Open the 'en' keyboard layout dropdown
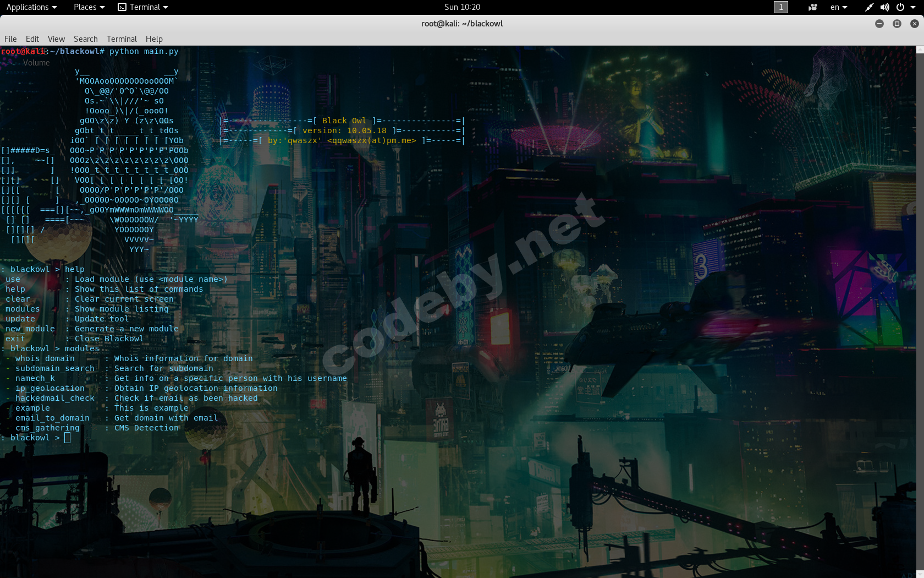This screenshot has height=578, width=924. pos(839,7)
